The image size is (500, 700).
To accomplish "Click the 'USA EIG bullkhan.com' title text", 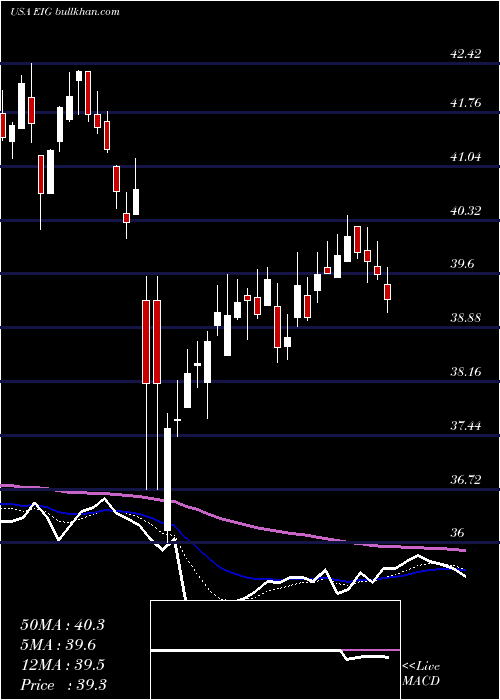I will click(65, 12).
